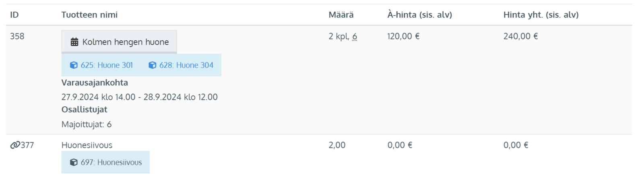Click the link chain icon beside ID 377

coord(15,145)
